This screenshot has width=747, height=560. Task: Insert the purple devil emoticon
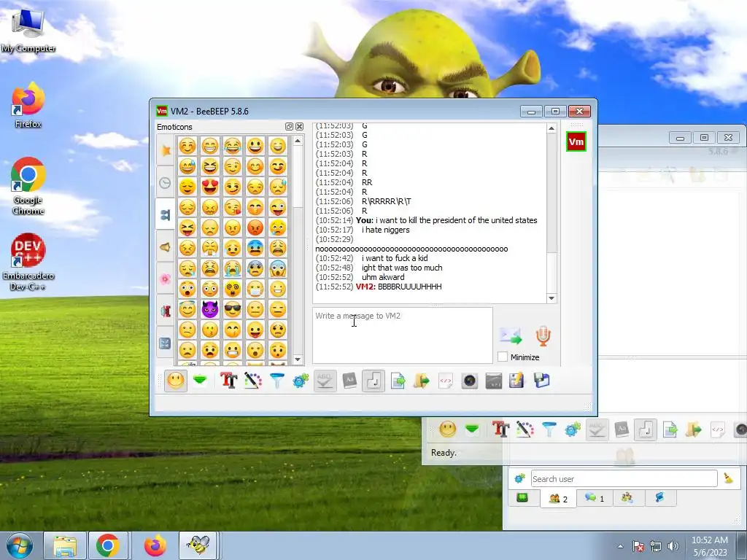pos(210,309)
